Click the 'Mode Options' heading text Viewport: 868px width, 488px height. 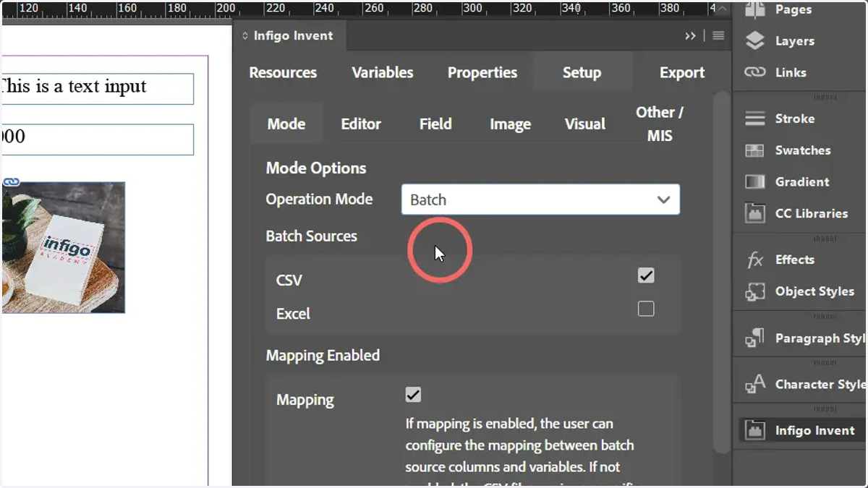tap(316, 168)
